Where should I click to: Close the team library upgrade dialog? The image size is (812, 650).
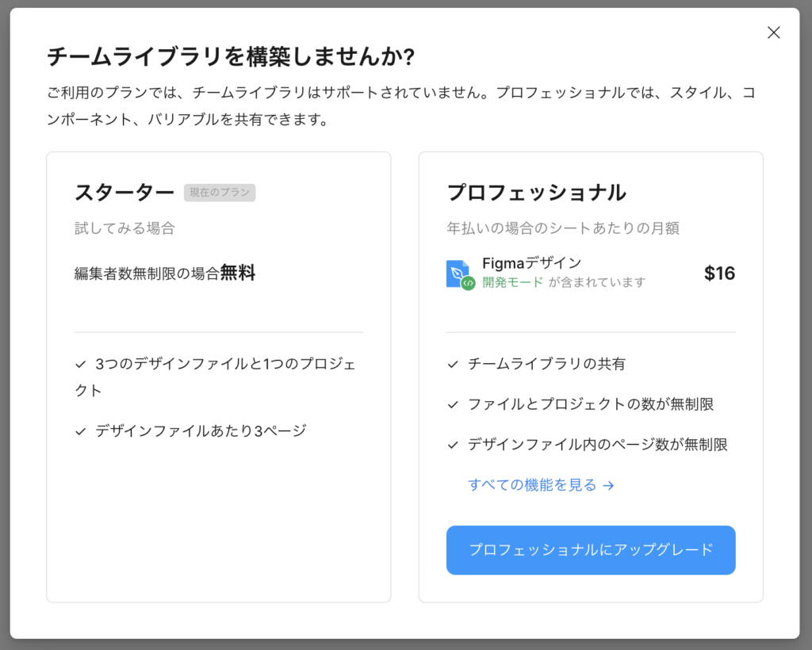(773, 32)
